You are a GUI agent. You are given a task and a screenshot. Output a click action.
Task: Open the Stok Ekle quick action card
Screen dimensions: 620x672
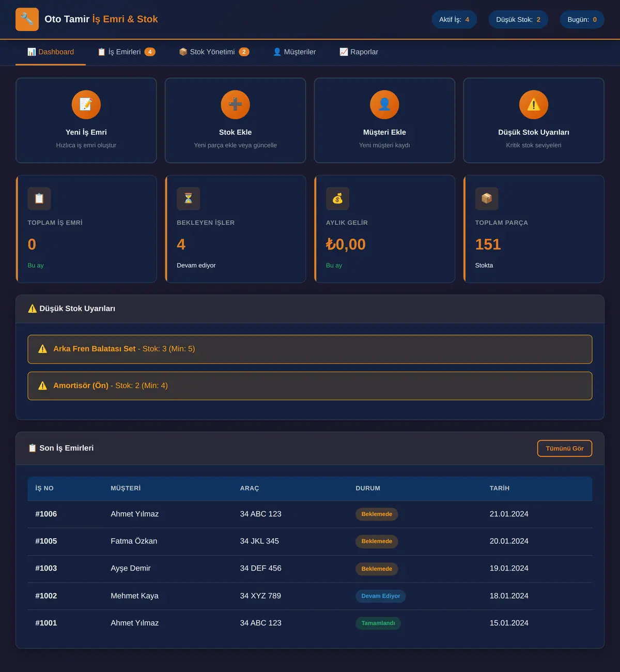pyautogui.click(x=235, y=120)
